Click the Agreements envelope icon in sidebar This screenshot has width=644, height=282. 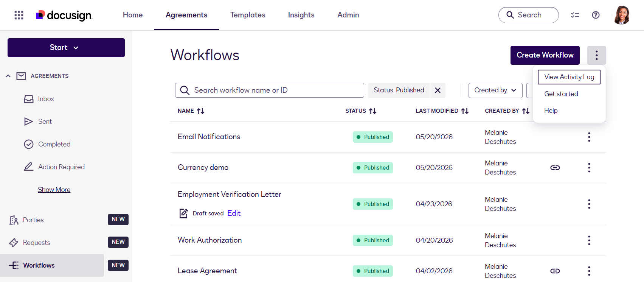coord(21,76)
